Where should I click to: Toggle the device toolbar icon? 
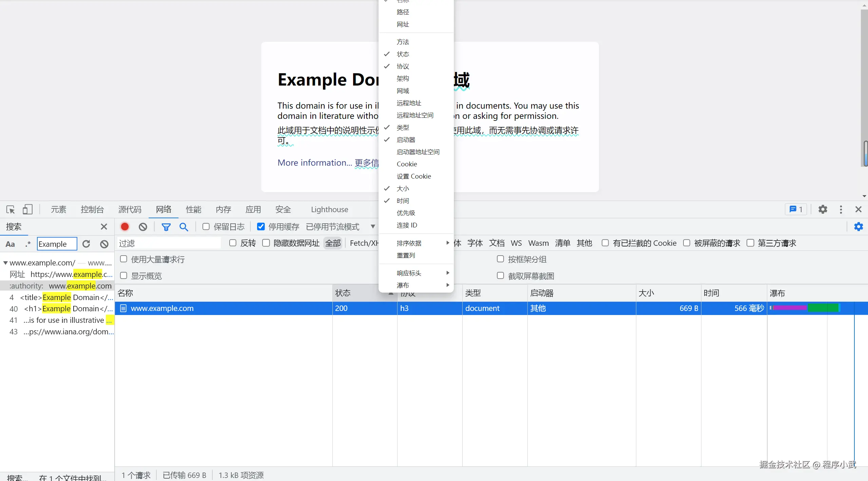click(27, 209)
